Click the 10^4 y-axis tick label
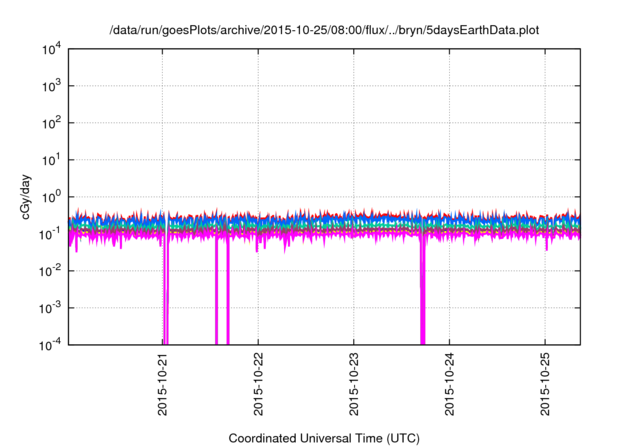The width and height of the screenshot is (640, 448). click(52, 49)
